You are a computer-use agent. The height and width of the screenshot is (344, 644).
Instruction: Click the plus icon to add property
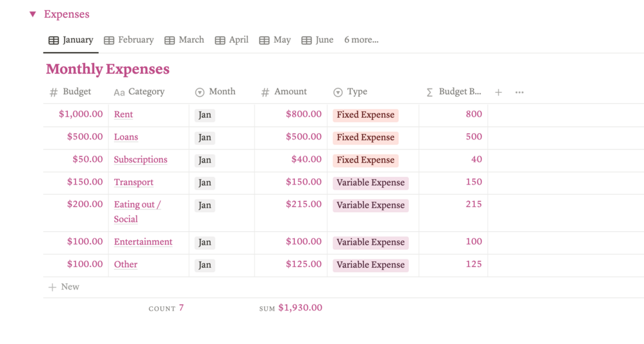[x=499, y=92]
